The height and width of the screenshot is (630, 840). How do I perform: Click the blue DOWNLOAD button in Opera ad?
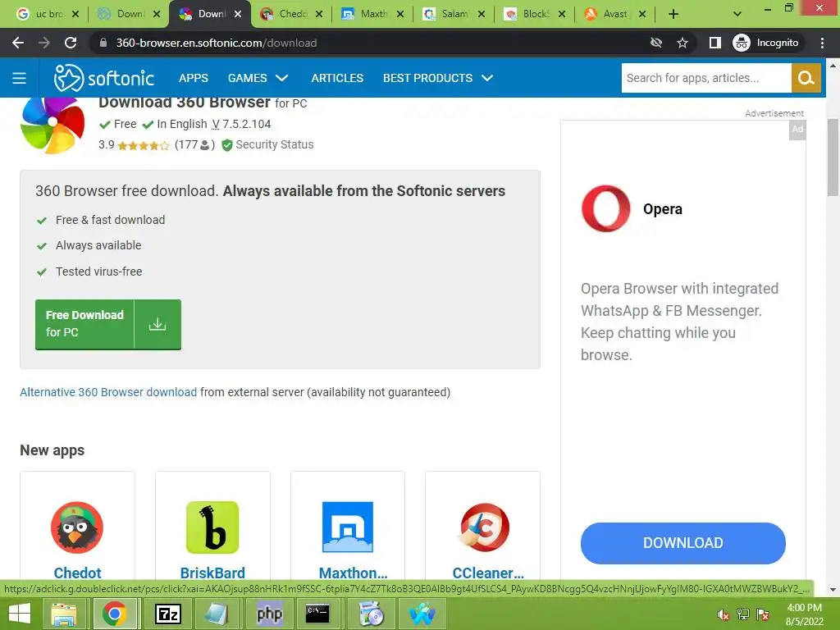[683, 543]
